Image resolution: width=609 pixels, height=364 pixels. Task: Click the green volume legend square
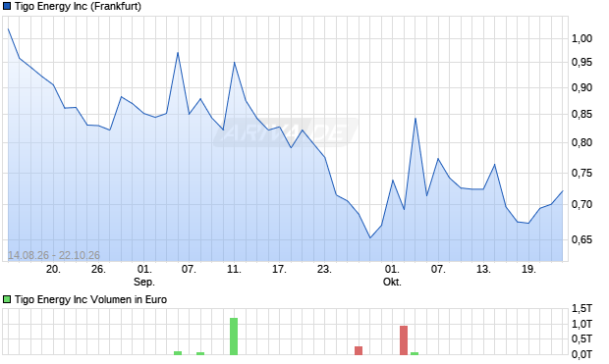point(7,299)
